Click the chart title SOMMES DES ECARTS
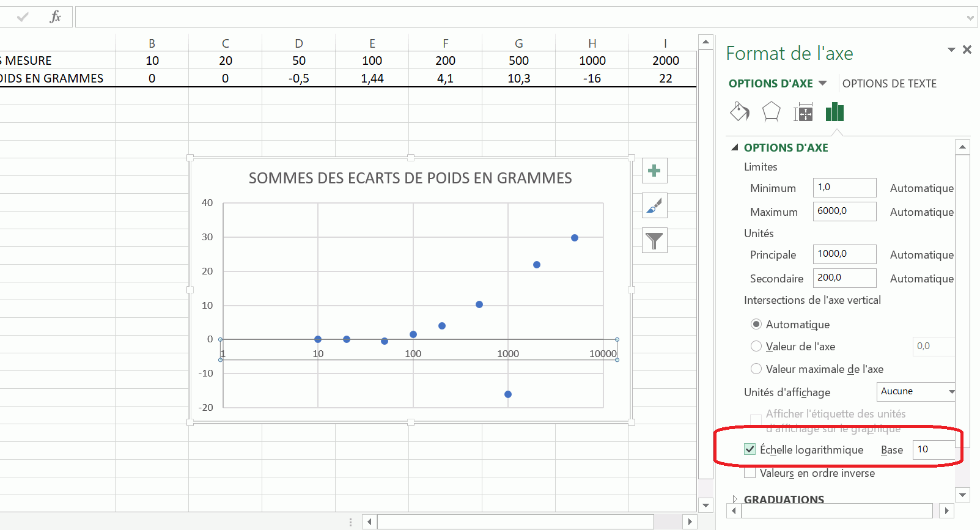This screenshot has height=530, width=980. tap(410, 178)
